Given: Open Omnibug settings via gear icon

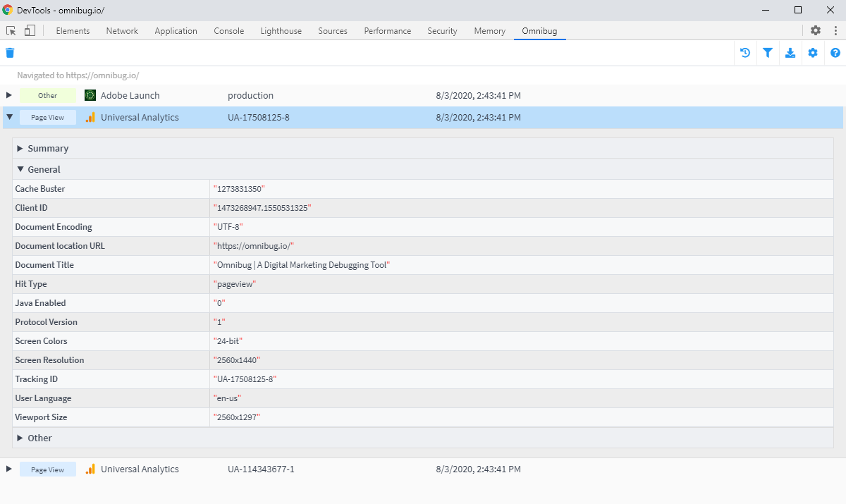Looking at the screenshot, I should (x=813, y=52).
